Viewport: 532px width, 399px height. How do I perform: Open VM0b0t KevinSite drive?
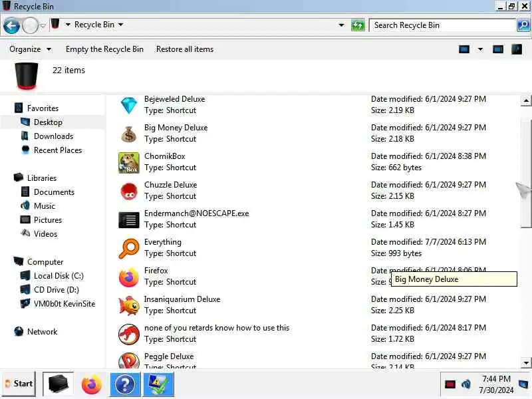(65, 304)
